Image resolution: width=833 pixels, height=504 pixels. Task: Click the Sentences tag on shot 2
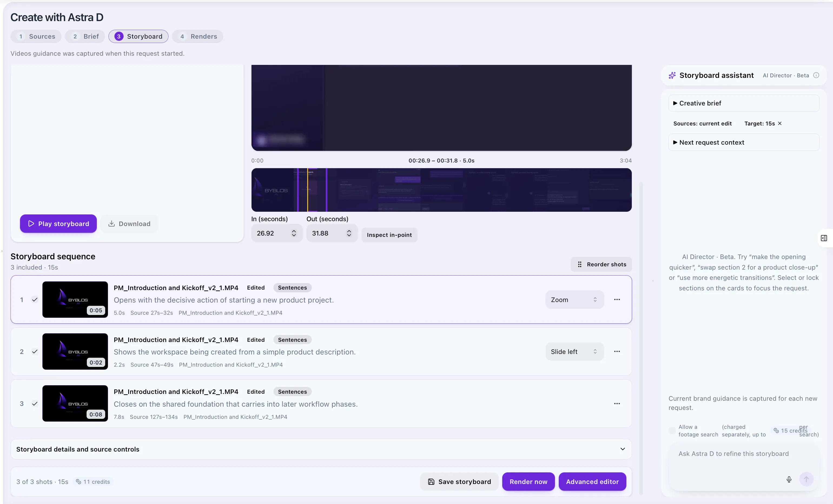[292, 340]
